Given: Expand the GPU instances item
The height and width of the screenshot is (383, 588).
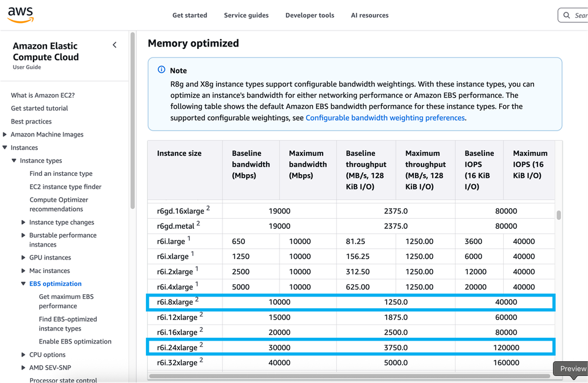Looking at the screenshot, I should pyautogui.click(x=24, y=258).
